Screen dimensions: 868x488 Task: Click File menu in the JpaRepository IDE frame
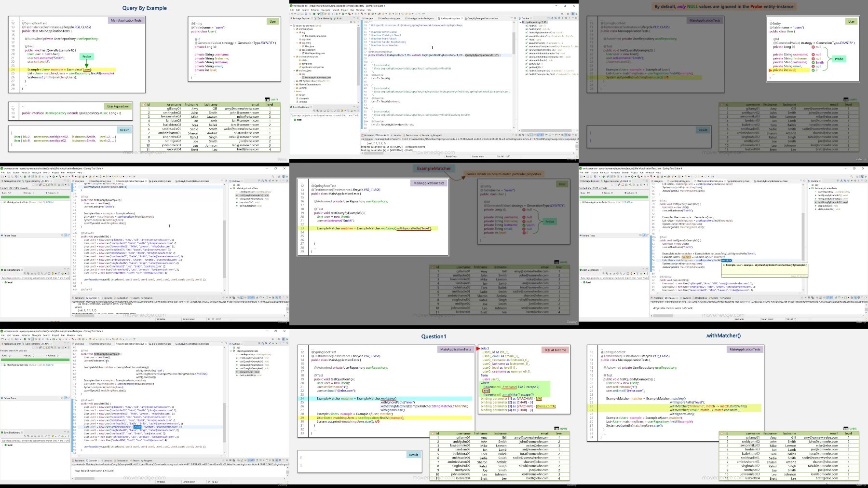point(292,10)
